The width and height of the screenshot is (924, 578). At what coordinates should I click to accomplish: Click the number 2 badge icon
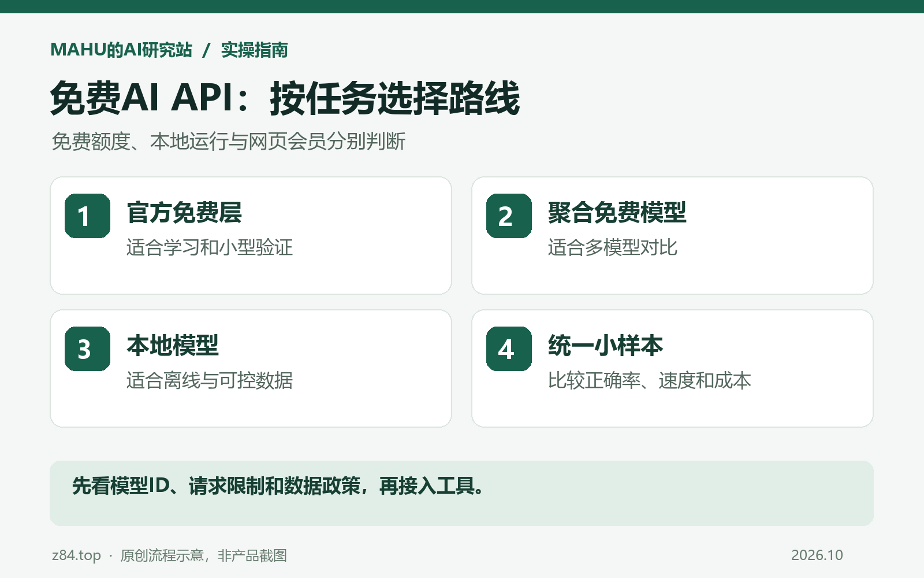click(509, 216)
